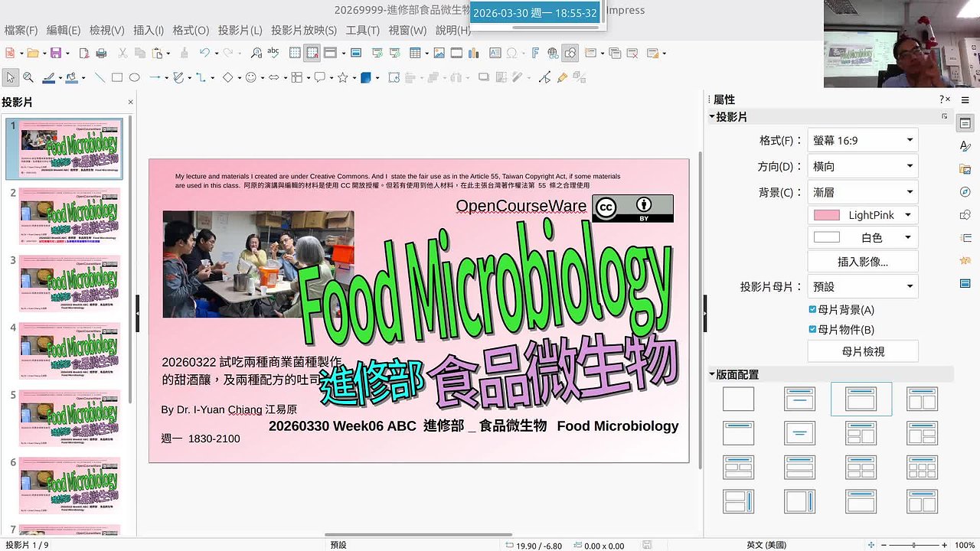Click the Toggle Point Edit Mode icon
The height and width of the screenshot is (551, 980).
[544, 77]
